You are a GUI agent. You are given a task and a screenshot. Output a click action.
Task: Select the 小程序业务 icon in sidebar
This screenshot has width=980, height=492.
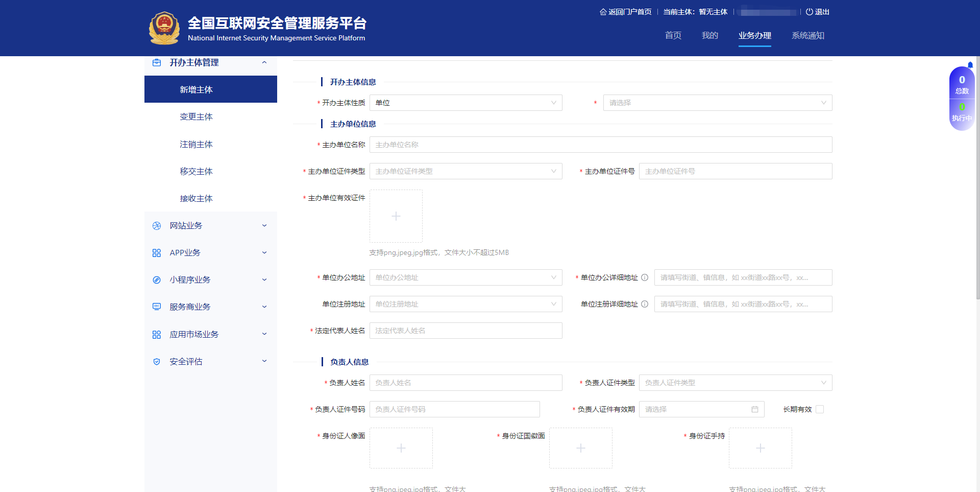point(156,279)
